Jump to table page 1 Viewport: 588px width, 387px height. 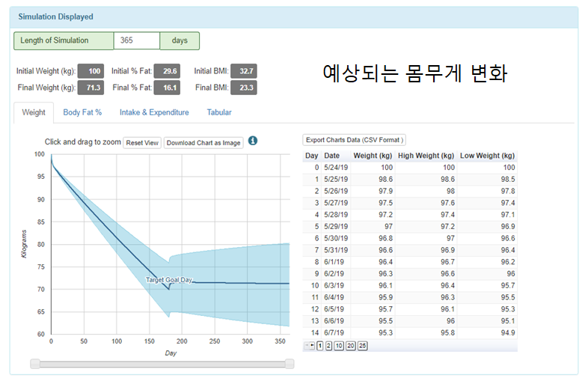[320, 346]
